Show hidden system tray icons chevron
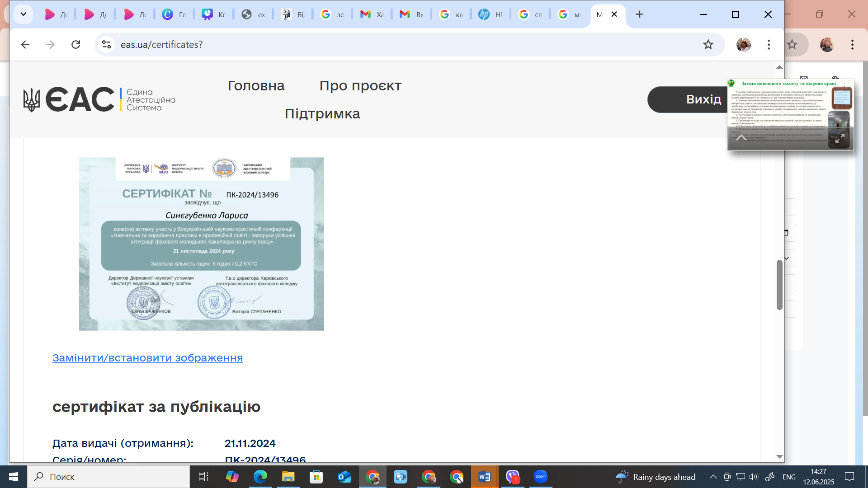Viewport: 868px width, 488px height. coord(713,477)
